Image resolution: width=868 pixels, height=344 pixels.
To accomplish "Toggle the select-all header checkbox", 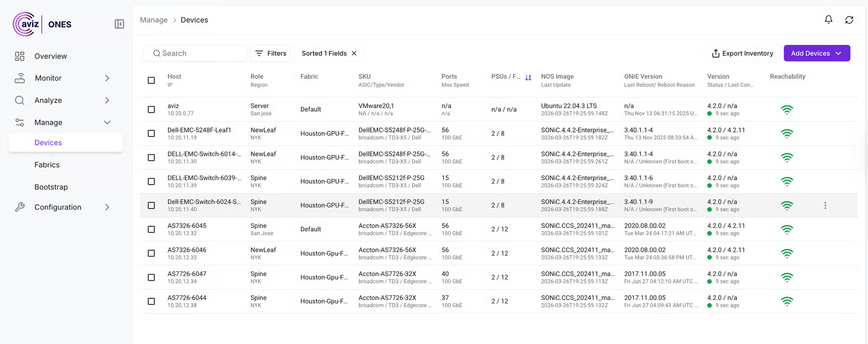I will point(151,81).
